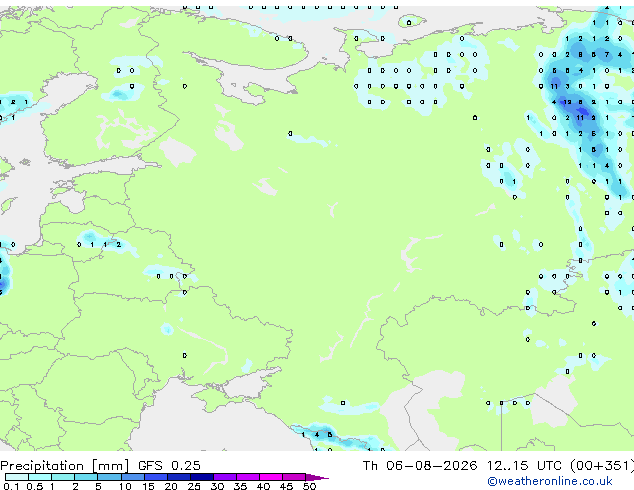This screenshot has width=634, height=490.
Task: Click legend swatch between 0.1 and 0.5
Action: coord(17,477)
